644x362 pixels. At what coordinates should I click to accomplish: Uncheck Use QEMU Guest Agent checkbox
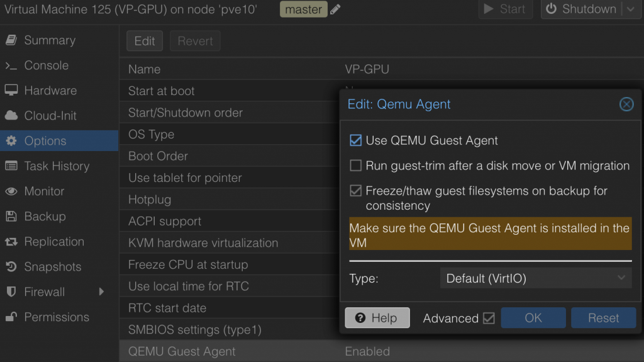tap(356, 140)
